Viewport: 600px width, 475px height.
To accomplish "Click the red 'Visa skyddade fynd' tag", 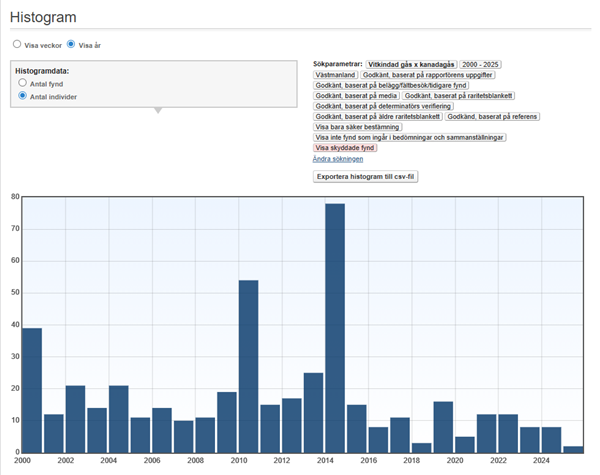I will click(344, 148).
